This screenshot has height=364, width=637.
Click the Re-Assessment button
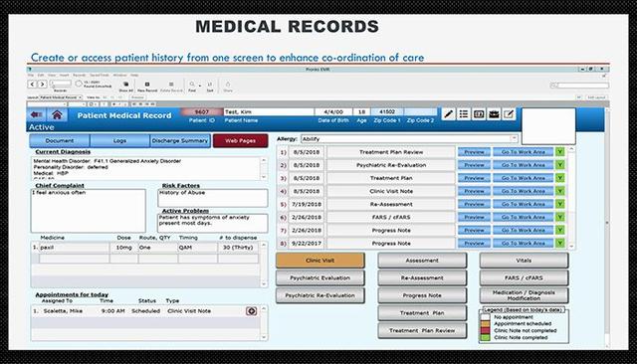click(x=422, y=277)
